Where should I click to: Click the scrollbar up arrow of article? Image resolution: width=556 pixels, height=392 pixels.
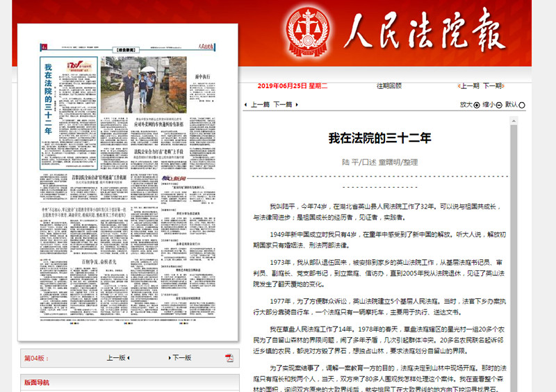coord(514,122)
